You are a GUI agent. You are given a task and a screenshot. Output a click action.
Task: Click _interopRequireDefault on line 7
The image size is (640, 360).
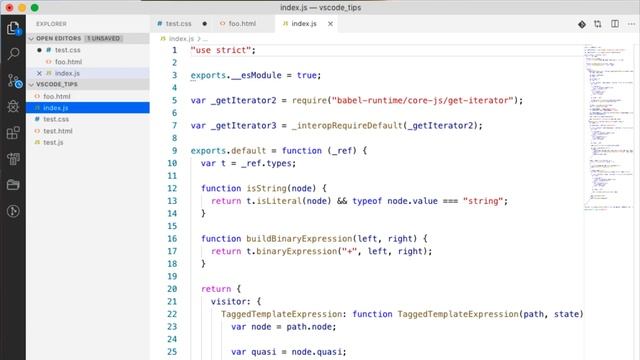(347, 126)
